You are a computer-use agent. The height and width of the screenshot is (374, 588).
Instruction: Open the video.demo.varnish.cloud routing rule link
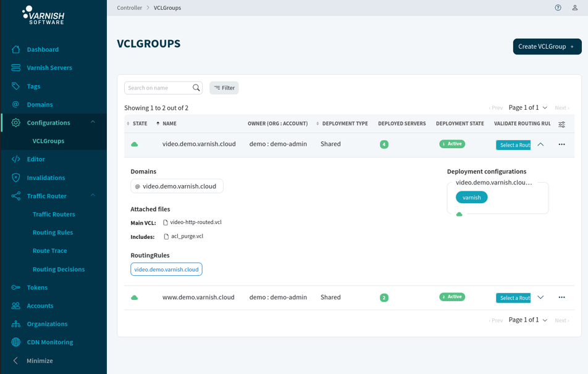(167, 270)
